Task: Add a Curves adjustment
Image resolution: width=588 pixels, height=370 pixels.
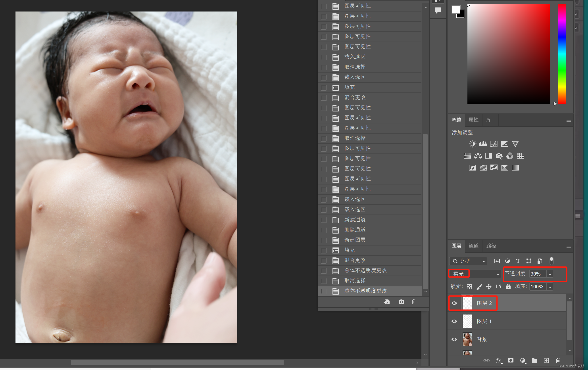Action: 494,144
